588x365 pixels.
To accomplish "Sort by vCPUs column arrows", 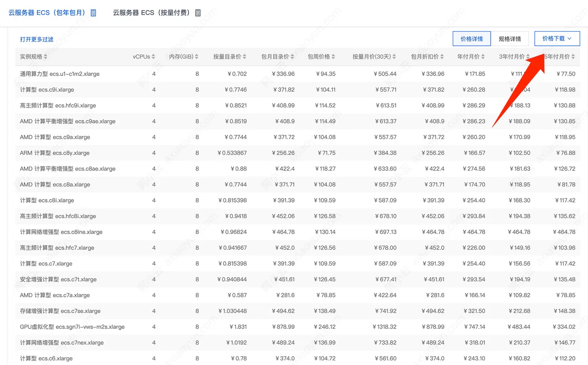I will click(153, 57).
